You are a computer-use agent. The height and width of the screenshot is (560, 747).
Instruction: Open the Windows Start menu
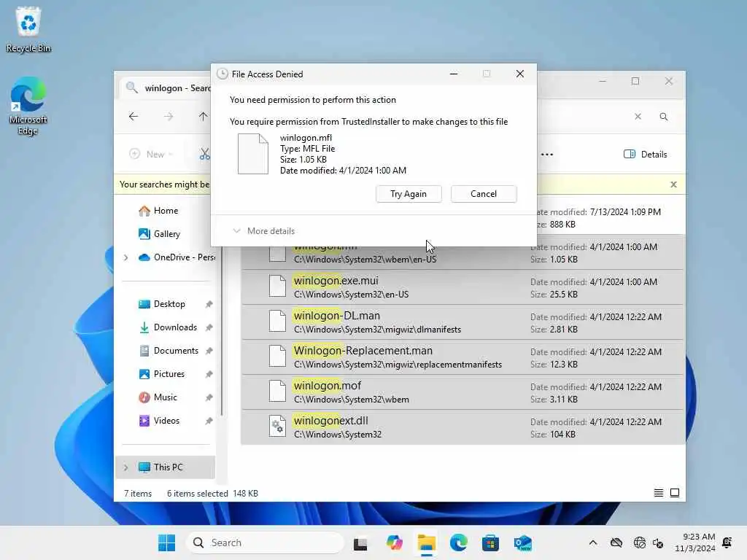pos(167,542)
